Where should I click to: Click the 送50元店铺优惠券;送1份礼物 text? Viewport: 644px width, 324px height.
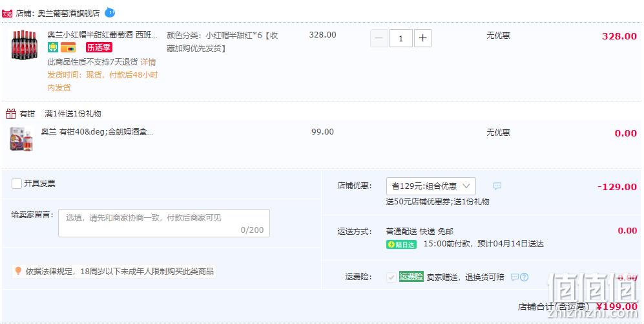[438, 202]
